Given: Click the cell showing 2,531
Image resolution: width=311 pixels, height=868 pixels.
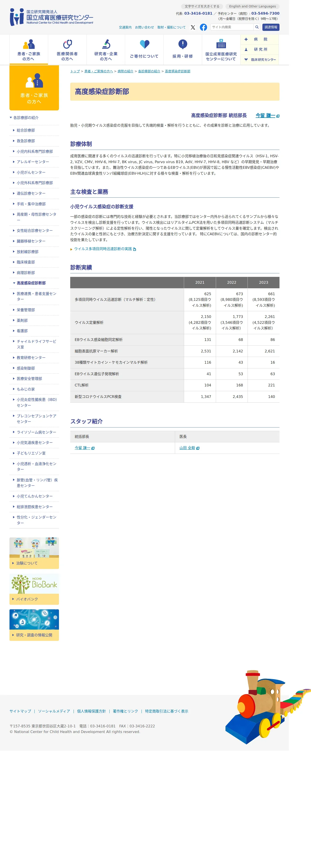Looking at the screenshot, I should pyautogui.click(x=200, y=351).
